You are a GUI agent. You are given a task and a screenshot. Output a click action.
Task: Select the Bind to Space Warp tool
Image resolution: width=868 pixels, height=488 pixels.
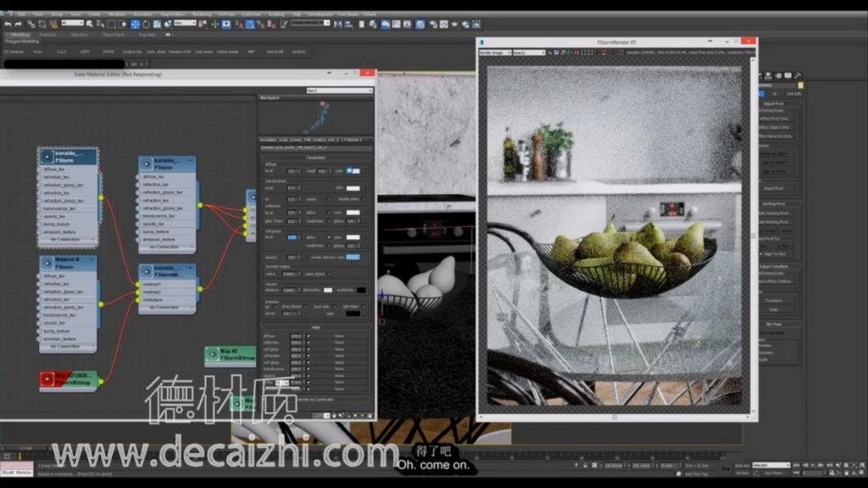[x=53, y=25]
